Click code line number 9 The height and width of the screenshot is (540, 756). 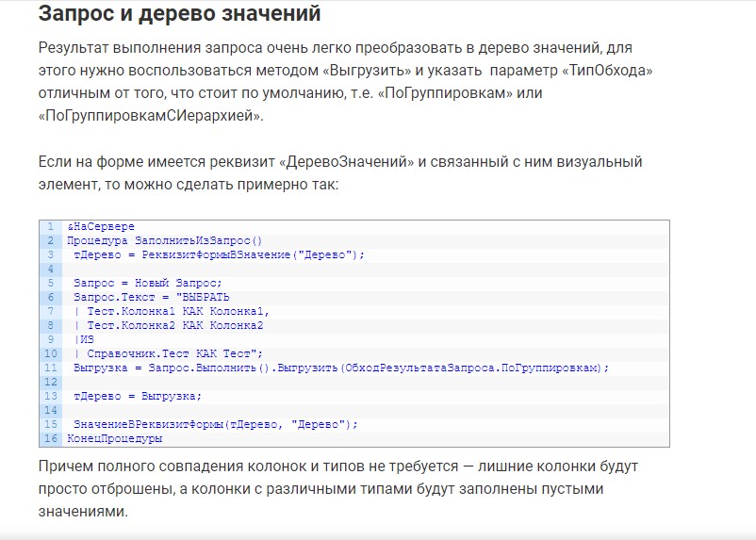(51, 339)
